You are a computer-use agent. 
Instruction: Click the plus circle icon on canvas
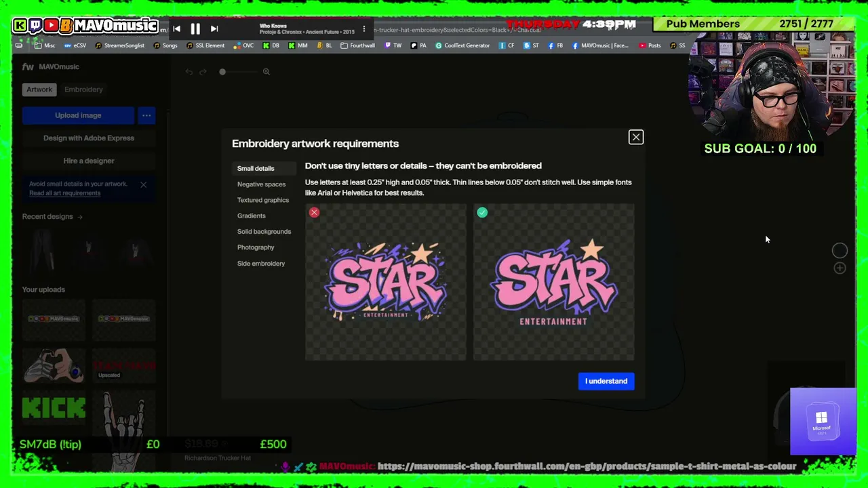[840, 268]
